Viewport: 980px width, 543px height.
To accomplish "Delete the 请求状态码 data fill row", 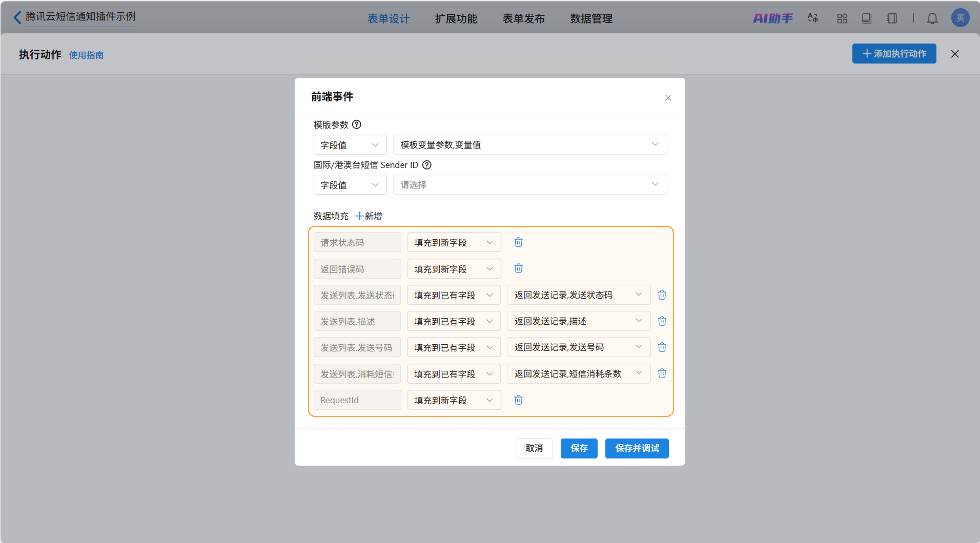I will pos(518,242).
